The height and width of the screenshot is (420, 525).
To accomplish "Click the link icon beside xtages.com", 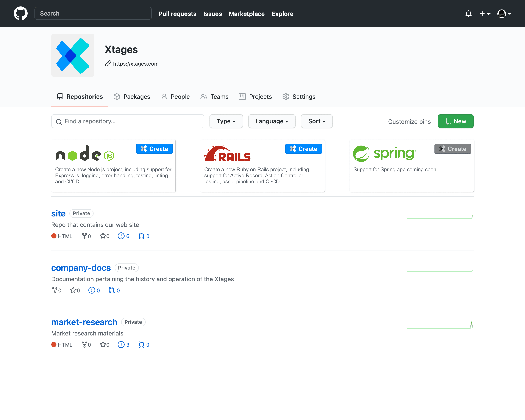I will (x=108, y=64).
